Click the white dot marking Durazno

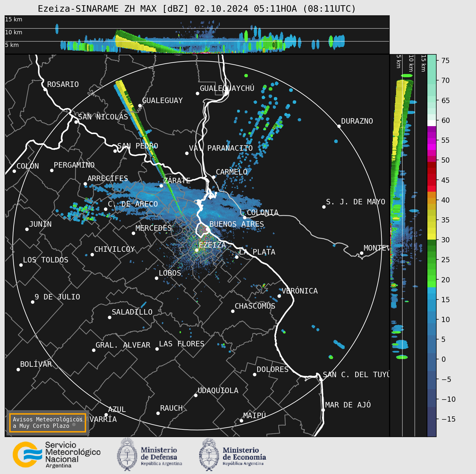click(339, 126)
